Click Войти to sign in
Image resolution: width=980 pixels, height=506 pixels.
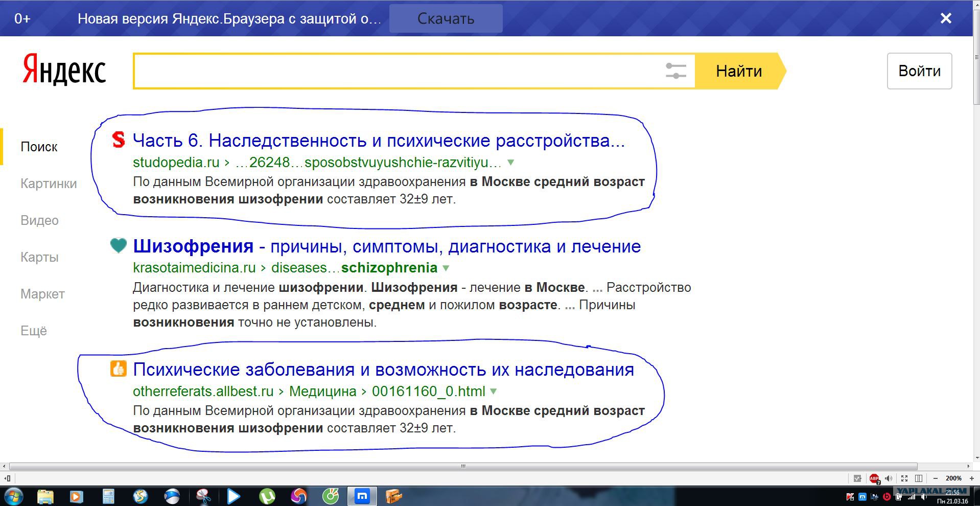click(919, 71)
